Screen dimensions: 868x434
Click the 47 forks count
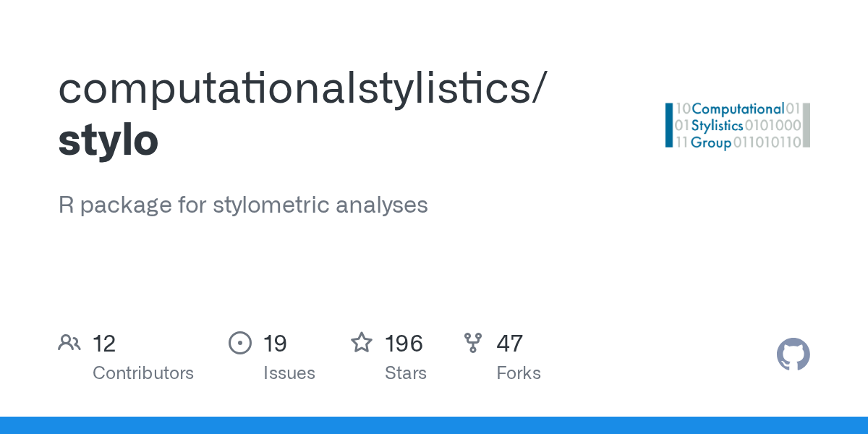(509, 344)
